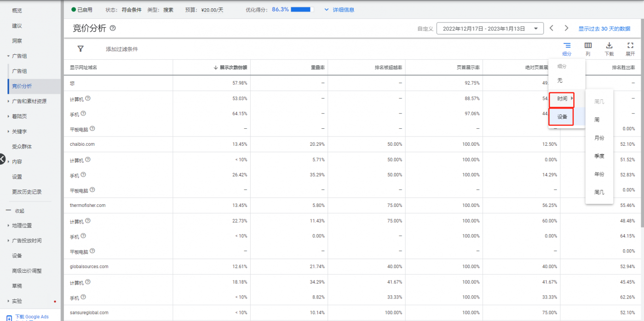Open 设置 in sidebar
This screenshot has width=644, height=321.
[17, 177]
